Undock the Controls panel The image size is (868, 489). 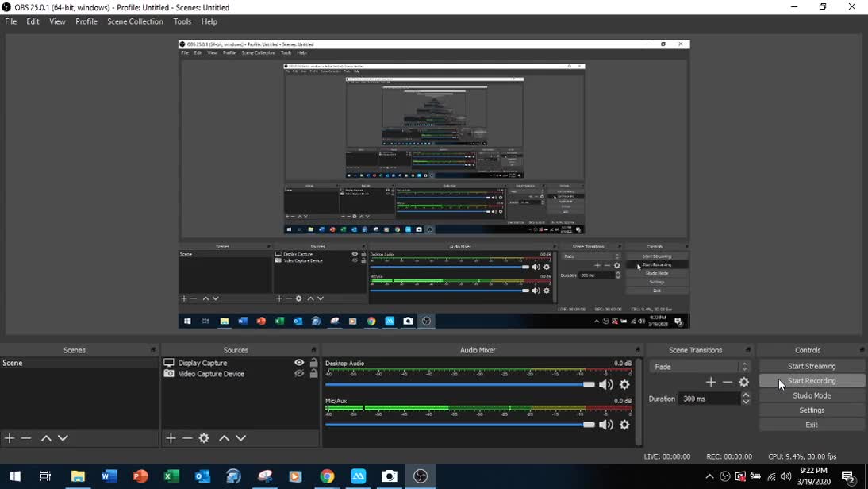[x=862, y=350]
